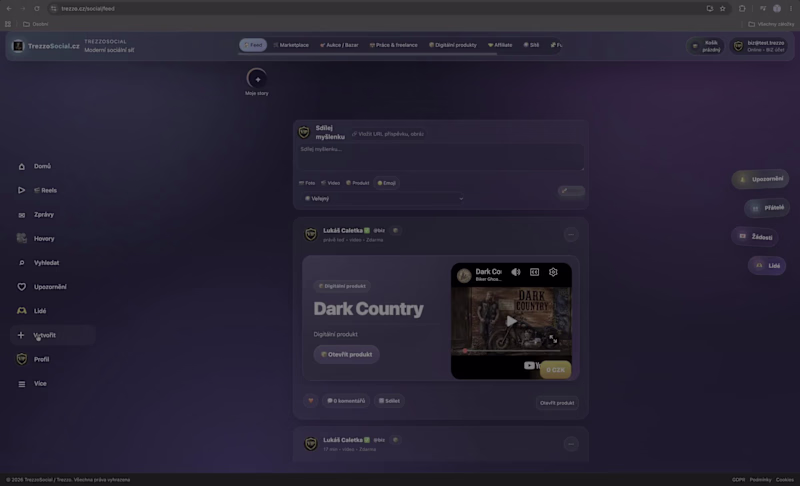The width and height of the screenshot is (800, 486).
Task: Seek on the Dark Country video progress bar
Action: pos(511,351)
